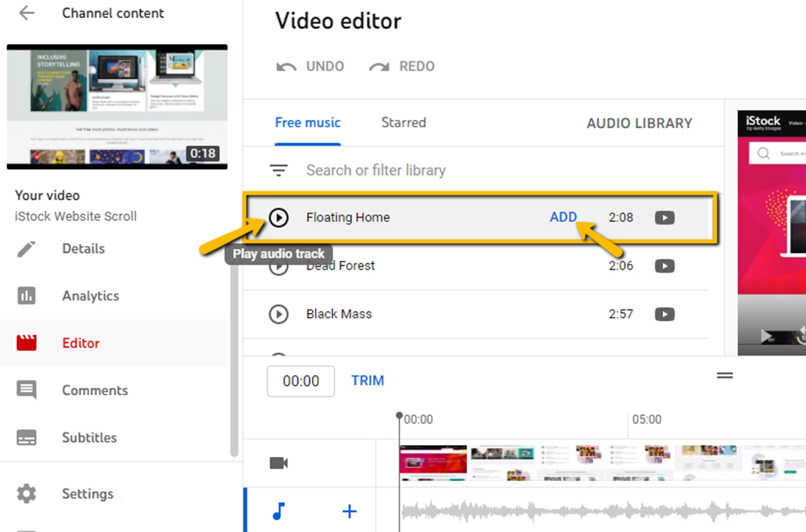Click the Details pencil icon
The image size is (806, 532).
click(x=26, y=249)
